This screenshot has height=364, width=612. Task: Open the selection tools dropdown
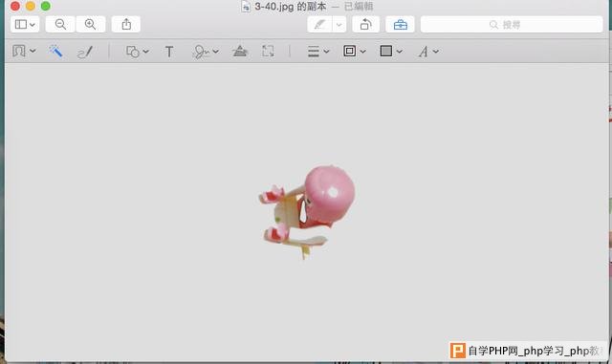(24, 51)
